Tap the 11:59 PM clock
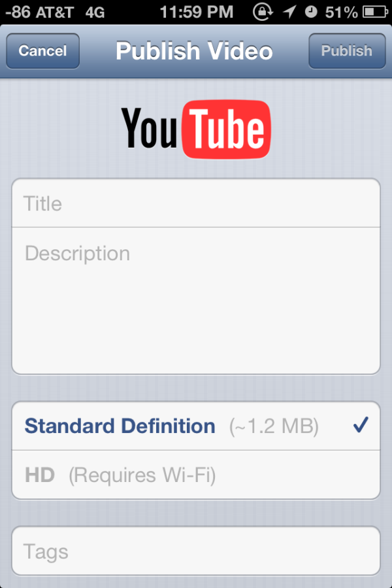Image resolution: width=392 pixels, height=588 pixels. (x=197, y=12)
